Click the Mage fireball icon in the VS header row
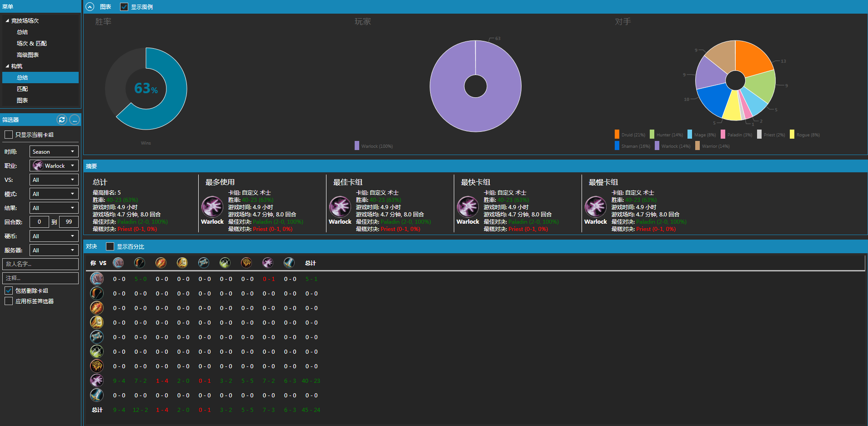Image resolution: width=868 pixels, height=426 pixels. (x=161, y=263)
